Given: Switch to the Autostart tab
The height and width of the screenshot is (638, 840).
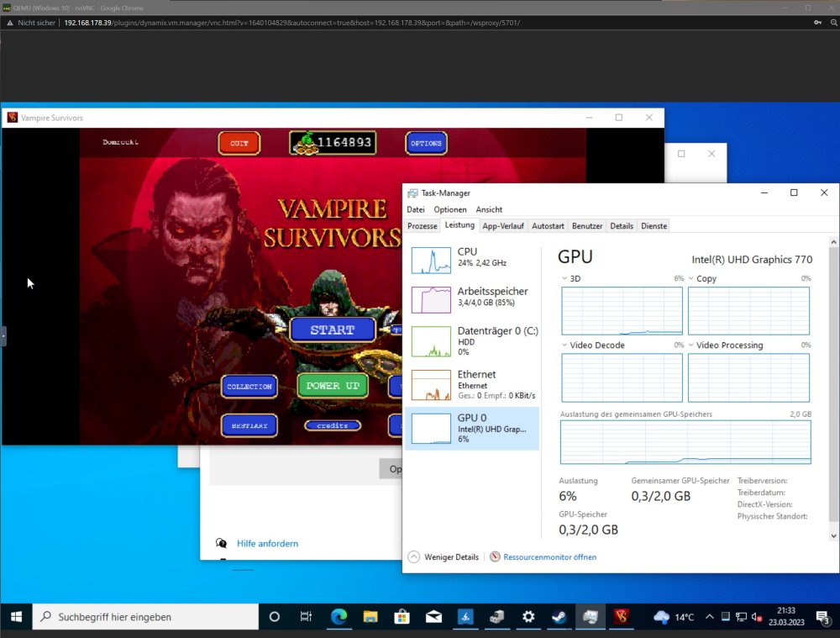Looking at the screenshot, I should click(x=548, y=226).
